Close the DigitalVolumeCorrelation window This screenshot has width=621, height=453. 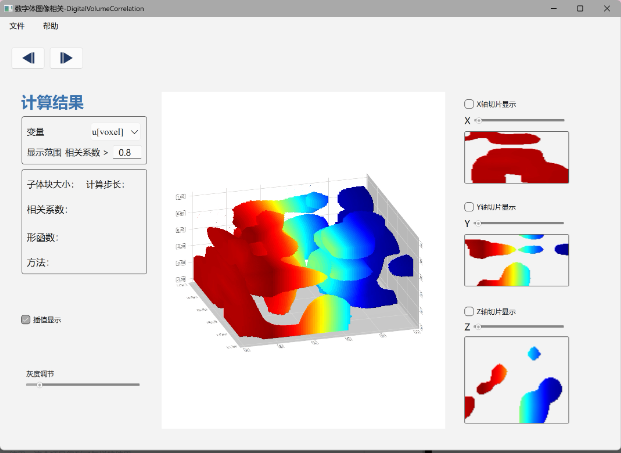tap(607, 8)
